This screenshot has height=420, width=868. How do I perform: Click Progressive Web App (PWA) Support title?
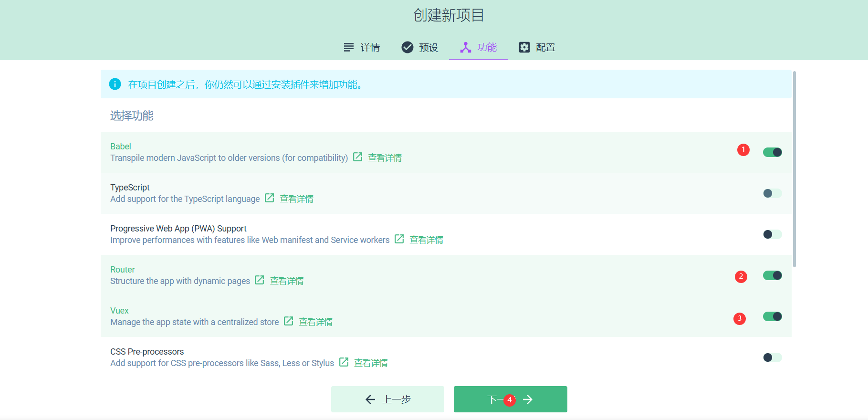click(x=178, y=228)
